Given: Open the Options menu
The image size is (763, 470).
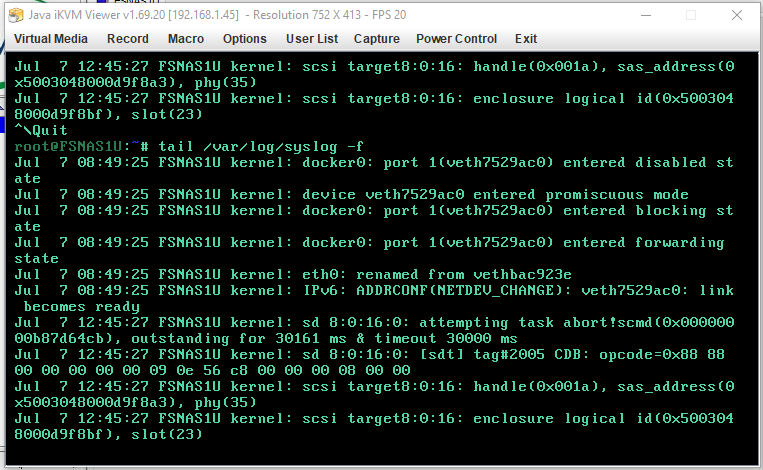Looking at the screenshot, I should [x=245, y=39].
